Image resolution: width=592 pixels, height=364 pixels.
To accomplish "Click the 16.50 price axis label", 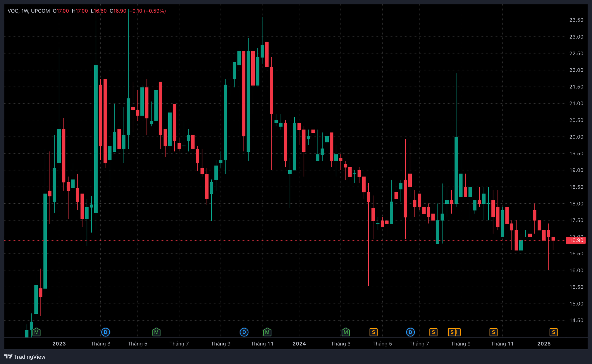I will tap(576, 254).
